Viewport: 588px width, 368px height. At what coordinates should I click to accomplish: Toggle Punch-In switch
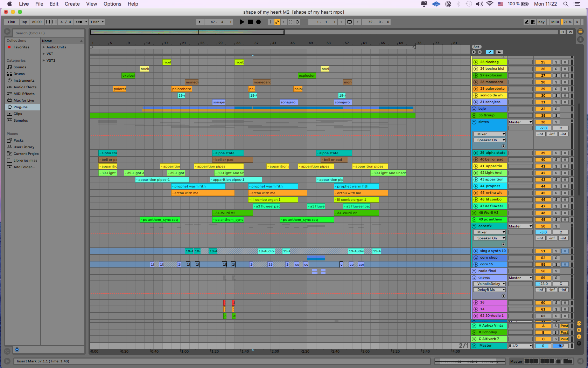click(x=342, y=22)
